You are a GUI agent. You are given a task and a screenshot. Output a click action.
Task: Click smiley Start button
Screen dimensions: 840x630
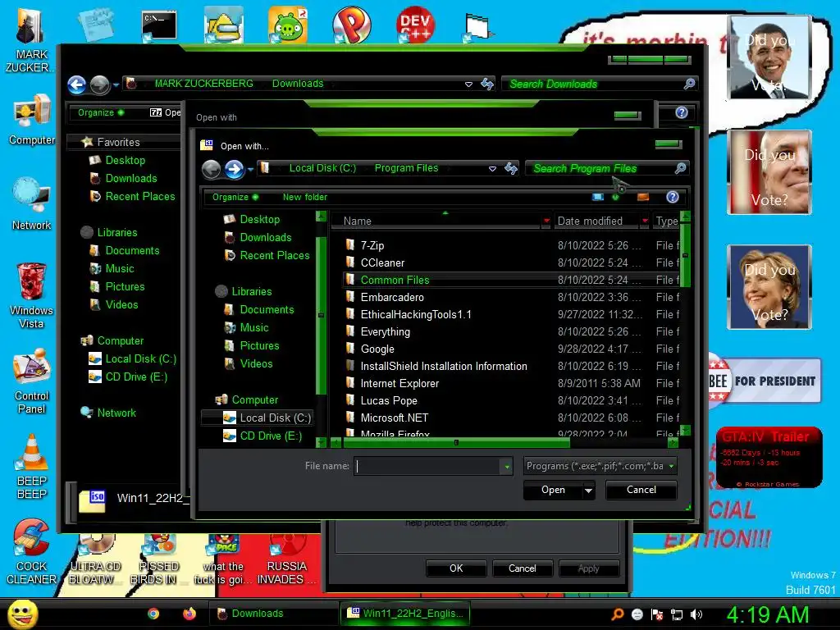23,614
